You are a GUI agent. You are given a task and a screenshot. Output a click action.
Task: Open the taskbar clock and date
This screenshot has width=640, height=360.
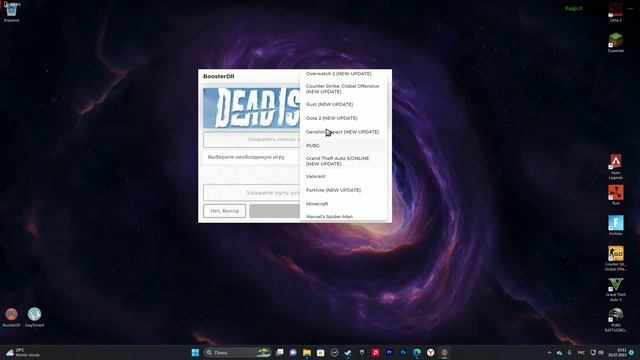617,353
